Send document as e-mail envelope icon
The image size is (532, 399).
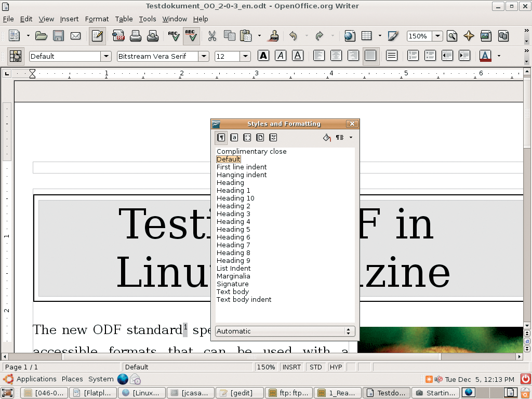[x=75, y=36]
